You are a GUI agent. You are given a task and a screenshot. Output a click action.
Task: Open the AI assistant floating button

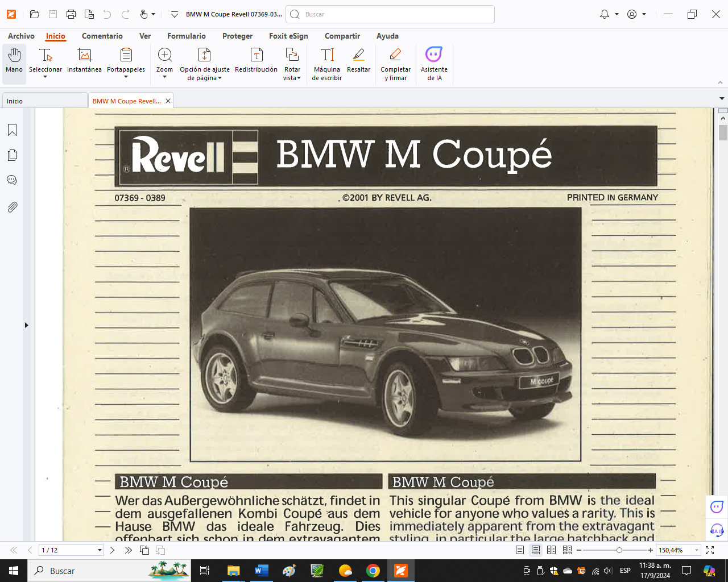(717, 506)
